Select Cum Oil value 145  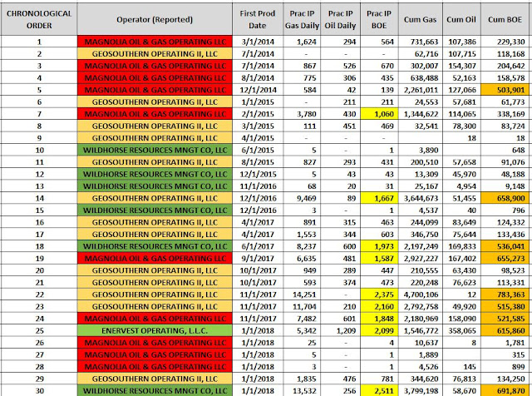461,367
